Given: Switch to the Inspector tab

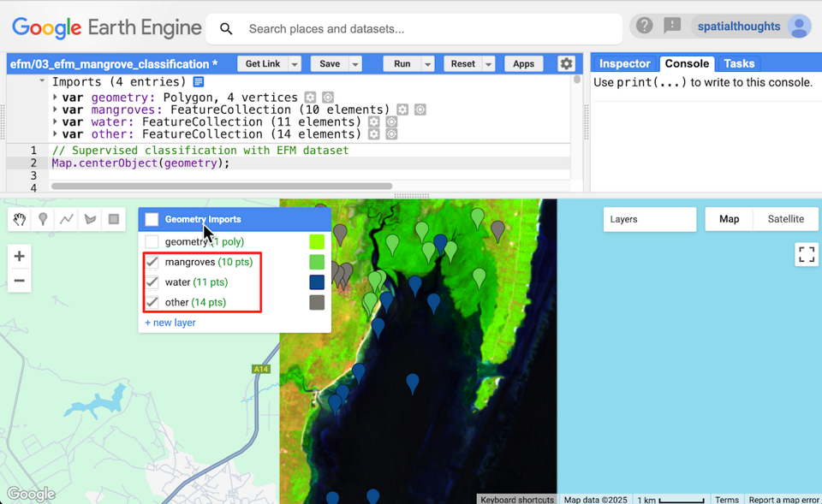Looking at the screenshot, I should pos(624,63).
